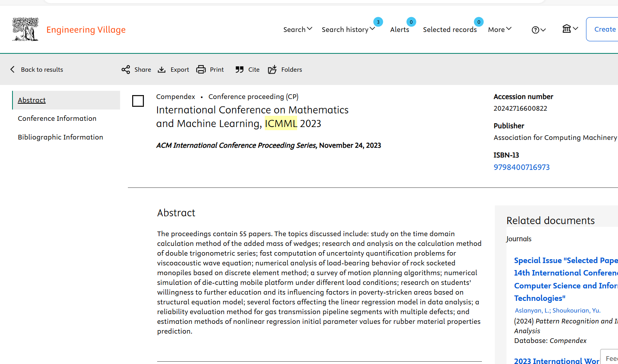Screen dimensions: 618x364
Task: Click the Selected records count badge
Action: 479,22
